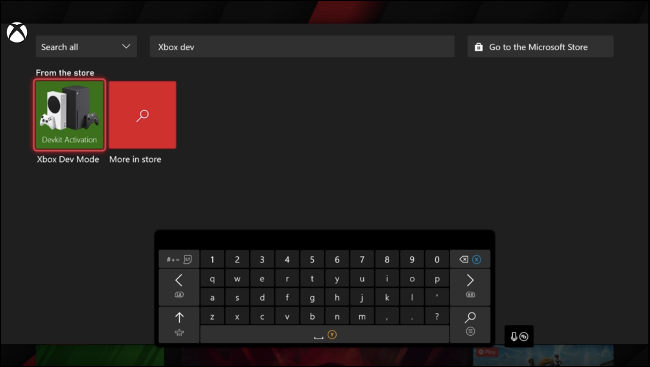Tap the 6 key

[337, 259]
